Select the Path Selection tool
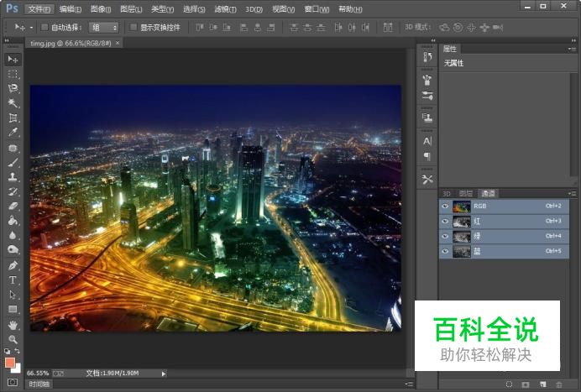This screenshot has width=581, height=392. pos(13,295)
